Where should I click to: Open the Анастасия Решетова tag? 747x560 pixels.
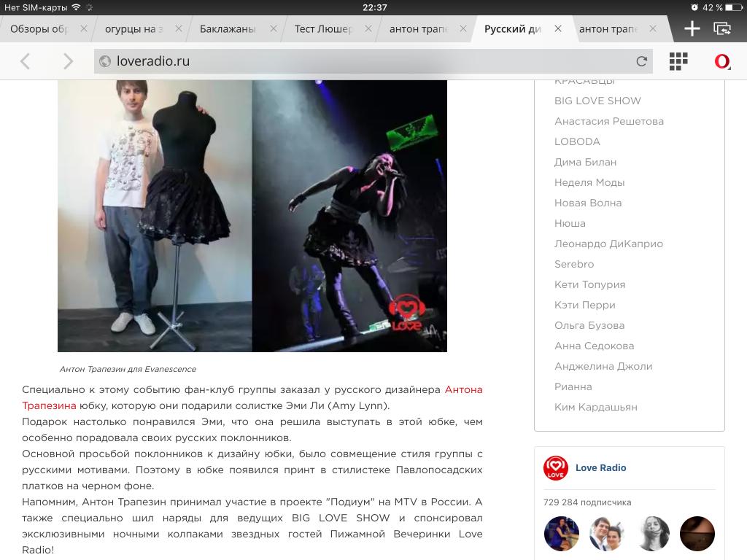tap(609, 122)
